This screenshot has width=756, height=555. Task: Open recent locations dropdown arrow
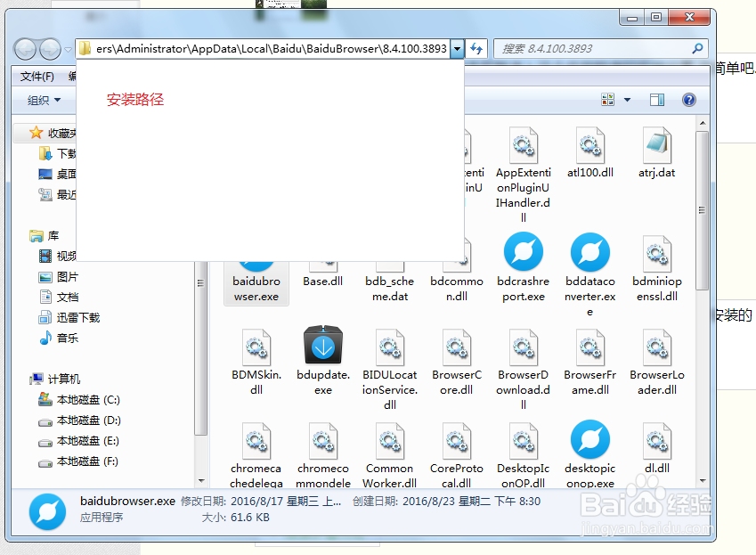(68, 49)
